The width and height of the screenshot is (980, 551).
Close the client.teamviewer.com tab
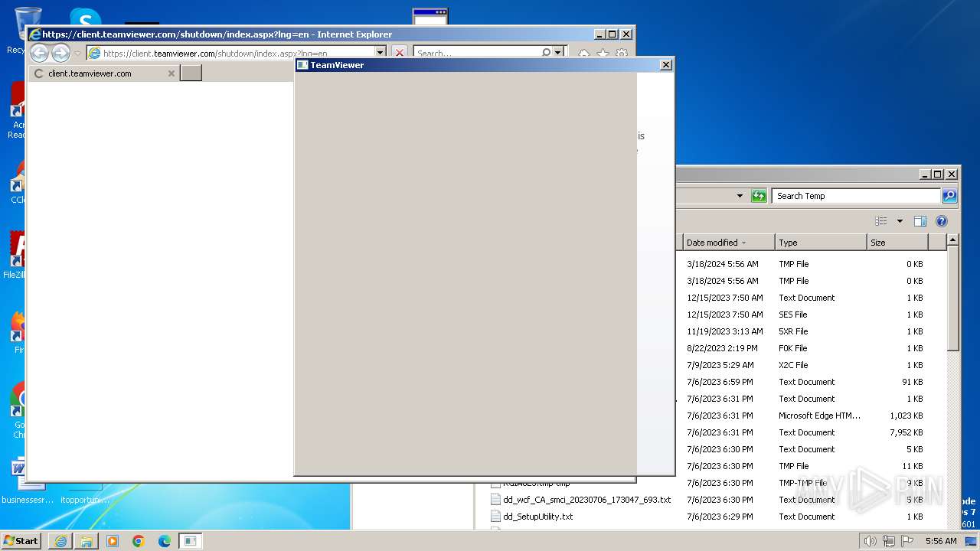pyautogui.click(x=171, y=73)
